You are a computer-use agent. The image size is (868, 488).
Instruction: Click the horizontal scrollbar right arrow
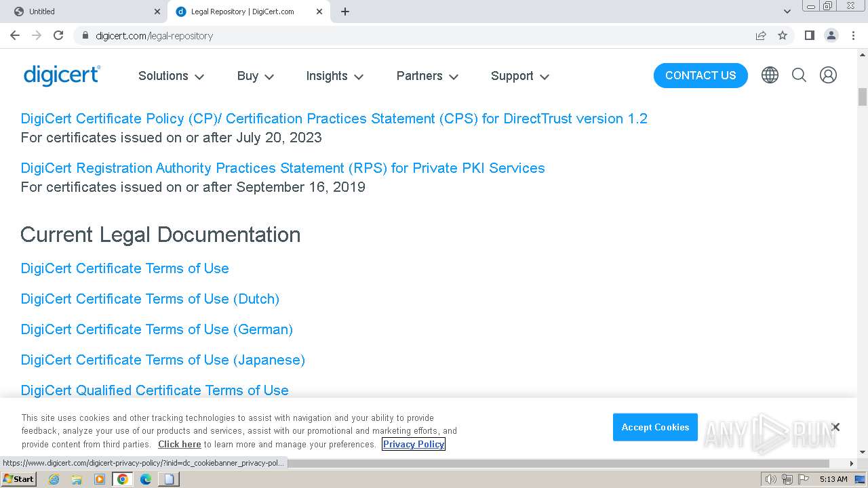[852, 464]
